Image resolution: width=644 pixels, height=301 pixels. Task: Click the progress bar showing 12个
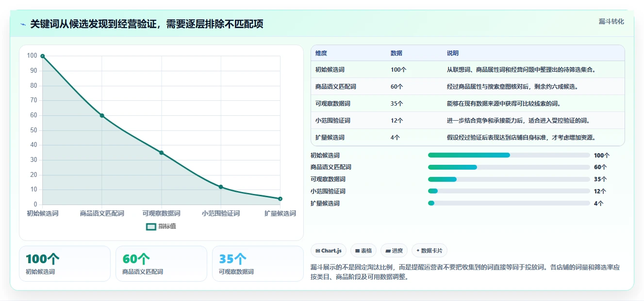coord(509,191)
